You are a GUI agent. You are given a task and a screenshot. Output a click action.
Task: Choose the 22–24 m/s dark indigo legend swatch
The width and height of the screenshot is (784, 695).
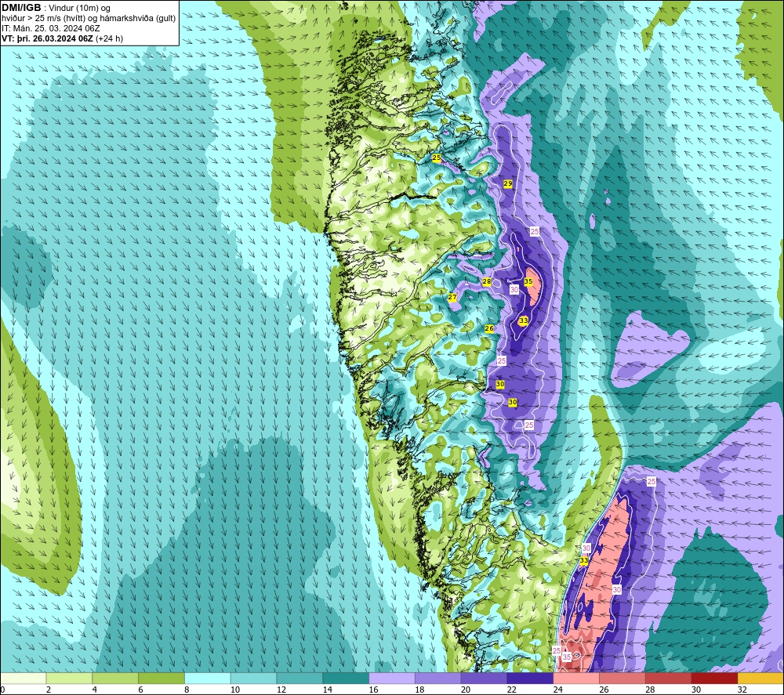click(x=530, y=678)
